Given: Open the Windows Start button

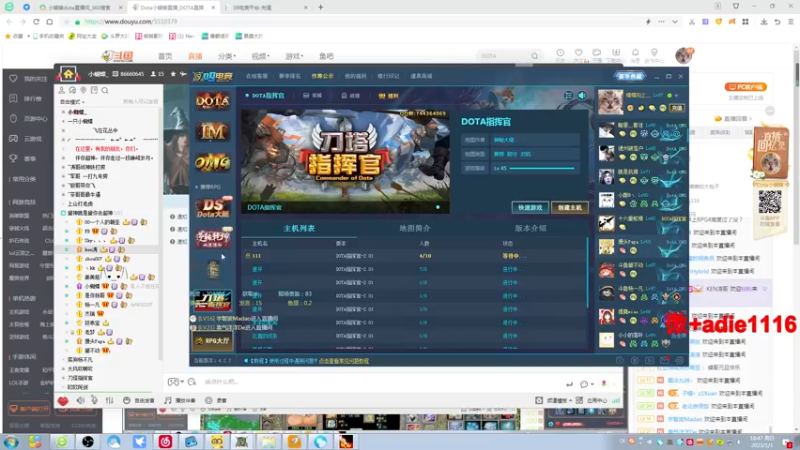Looking at the screenshot, I should pyautogui.click(x=11, y=442).
